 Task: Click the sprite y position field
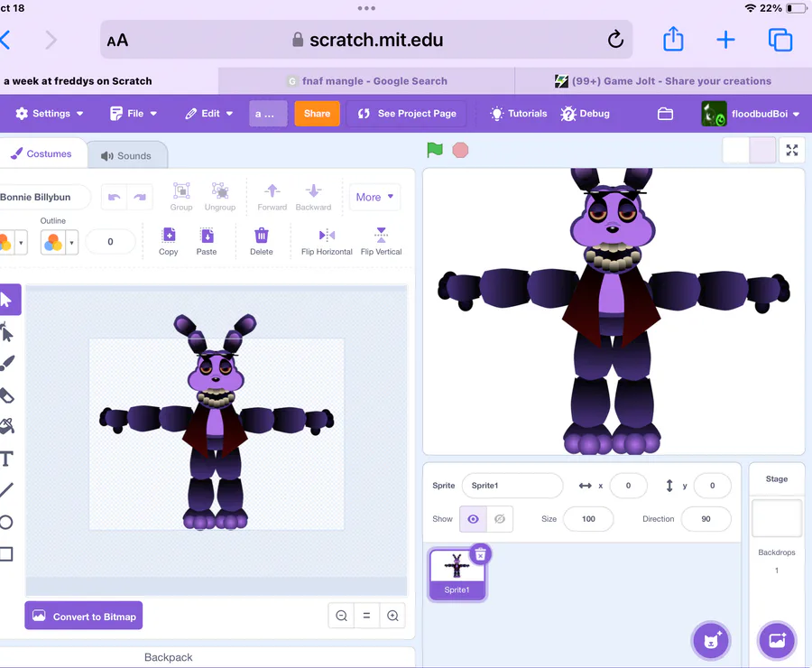point(713,486)
